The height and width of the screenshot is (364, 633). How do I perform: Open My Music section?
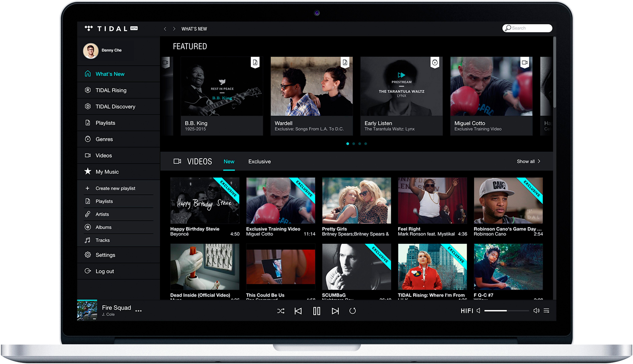119,172
